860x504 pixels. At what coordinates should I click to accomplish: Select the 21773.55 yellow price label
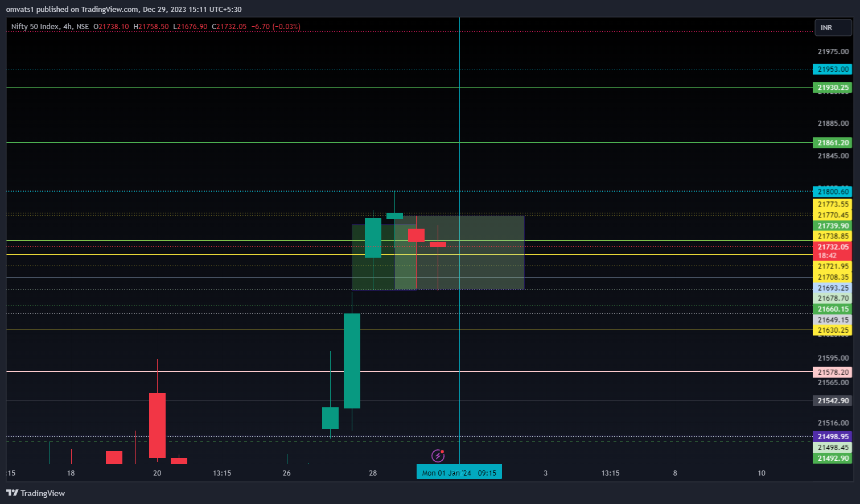click(832, 204)
